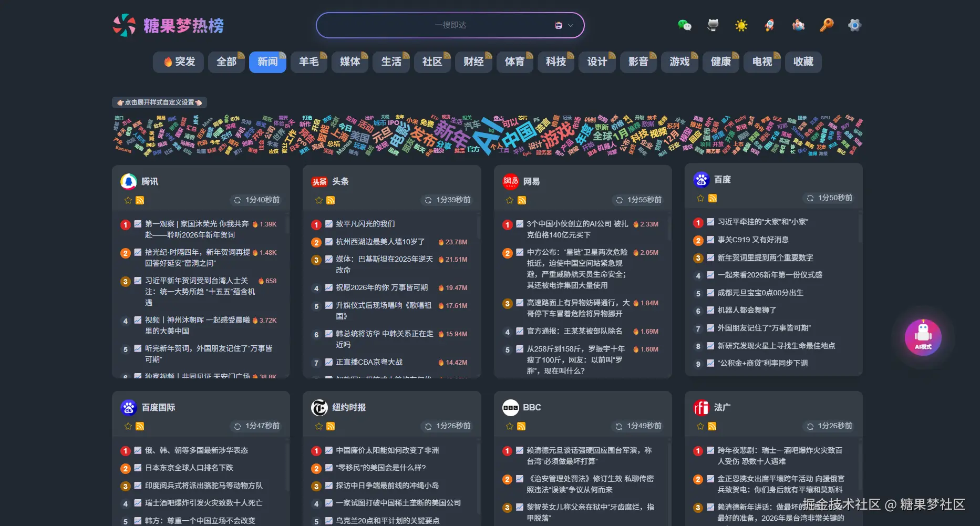Refresh 百度国际 card via 1分47秒前 button
The height and width of the screenshot is (526, 980).
coord(257,426)
